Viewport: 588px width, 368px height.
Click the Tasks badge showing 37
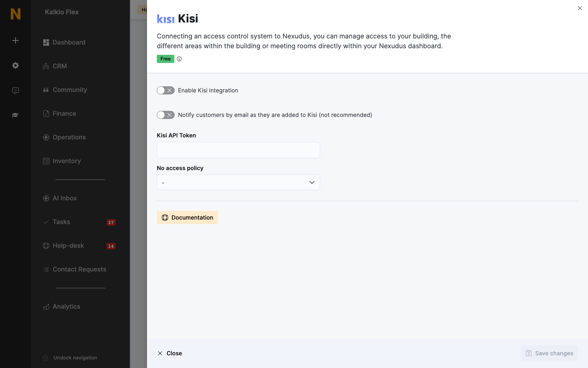[111, 222]
